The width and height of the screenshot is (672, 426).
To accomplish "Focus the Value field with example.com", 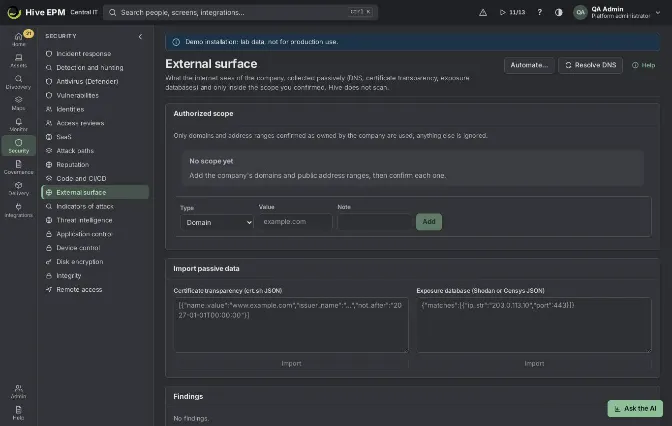I will (295, 222).
